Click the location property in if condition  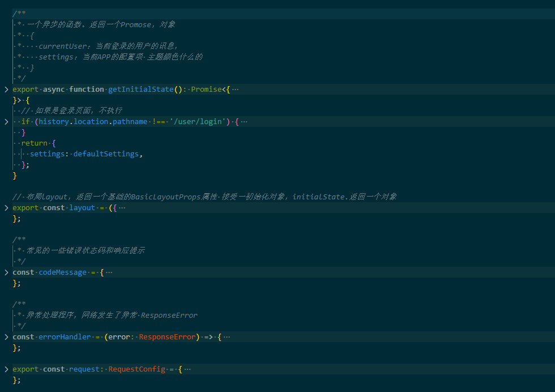(x=91, y=121)
